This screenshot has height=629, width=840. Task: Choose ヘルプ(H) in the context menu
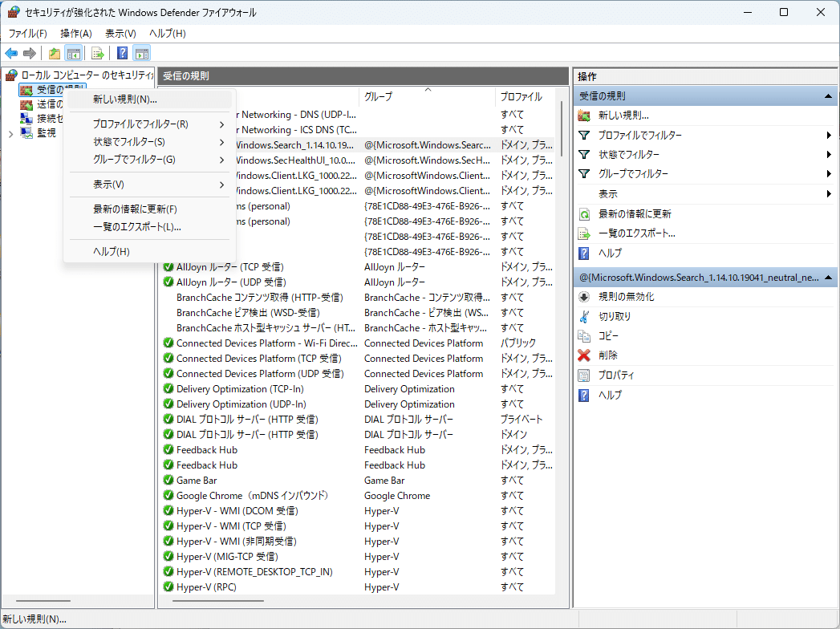150,251
